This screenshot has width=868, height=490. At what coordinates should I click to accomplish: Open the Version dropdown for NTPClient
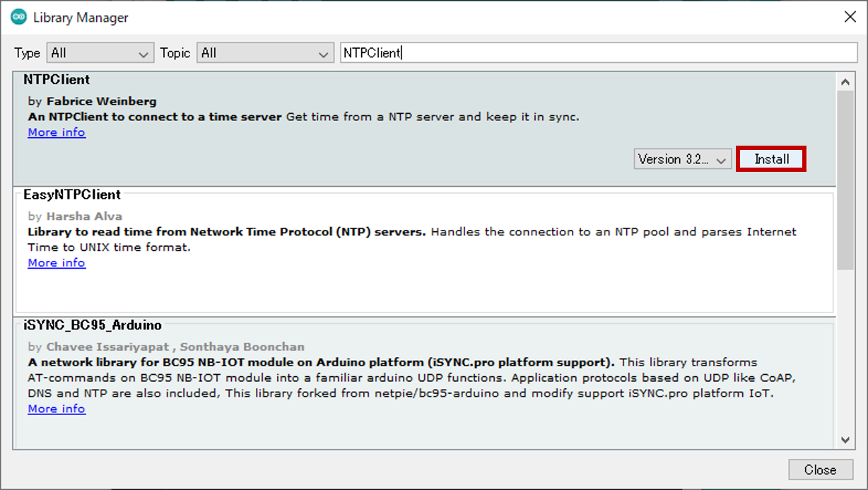pyautogui.click(x=681, y=158)
